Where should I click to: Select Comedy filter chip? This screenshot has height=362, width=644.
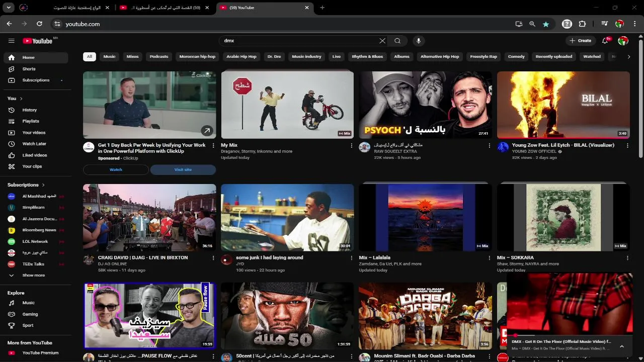516,57
